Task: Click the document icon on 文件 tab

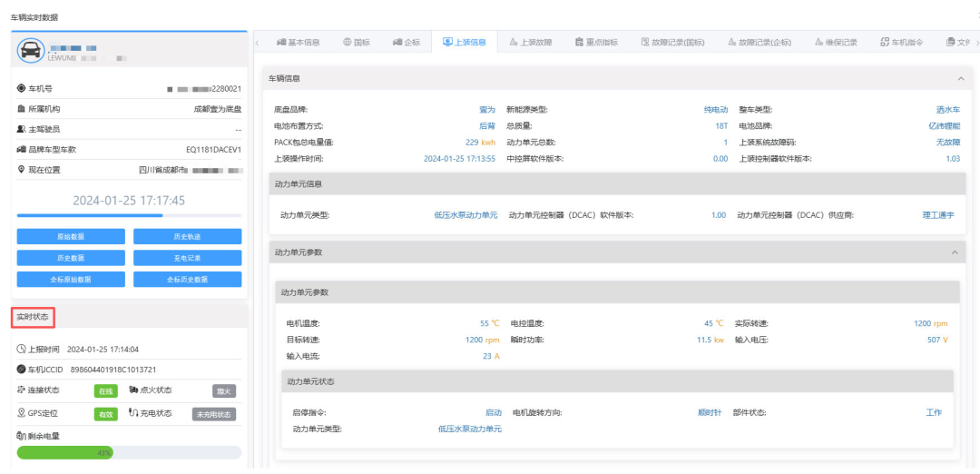Action: (951, 42)
